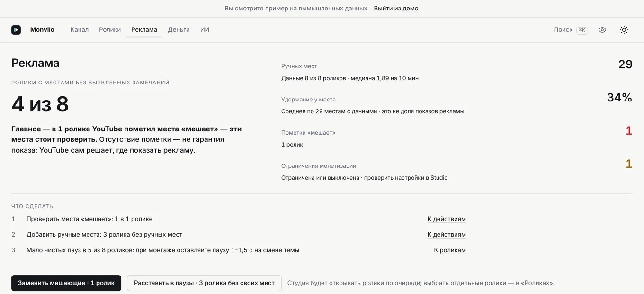This screenshot has height=294, width=644.
Task: Click the Ограничения монетизации label
Action: click(319, 166)
